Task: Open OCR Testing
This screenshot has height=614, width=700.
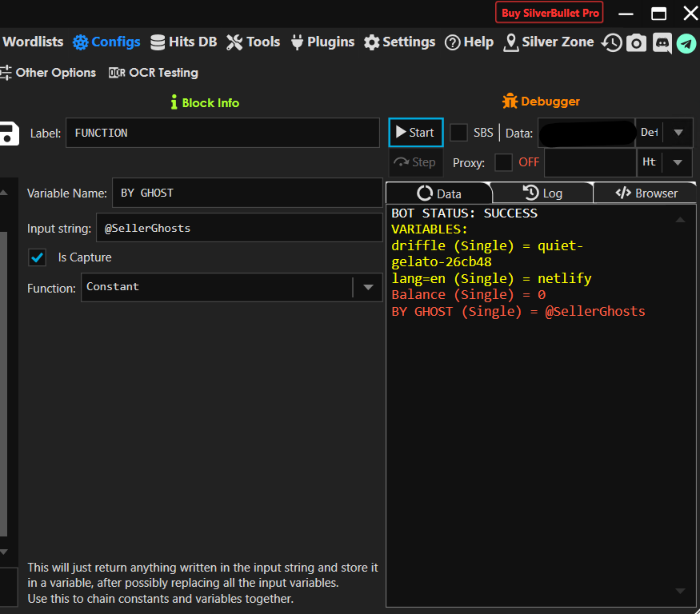Action: 154,73
